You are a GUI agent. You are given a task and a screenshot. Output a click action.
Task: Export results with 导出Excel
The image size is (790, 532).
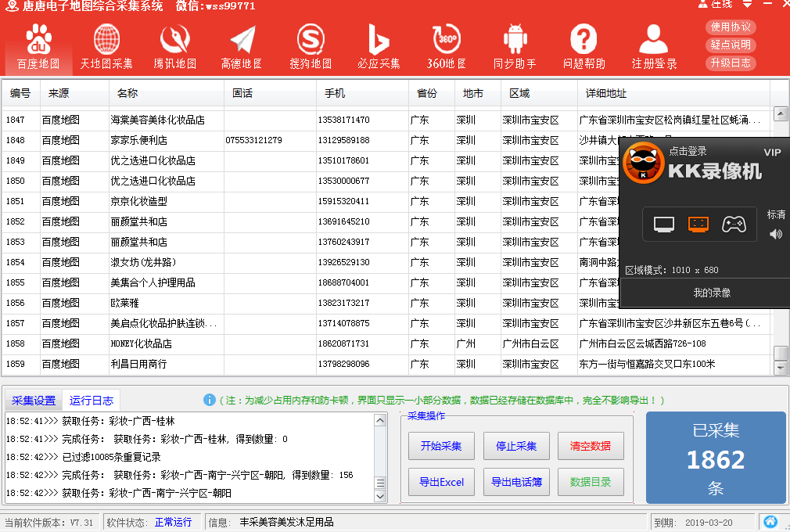(x=441, y=482)
